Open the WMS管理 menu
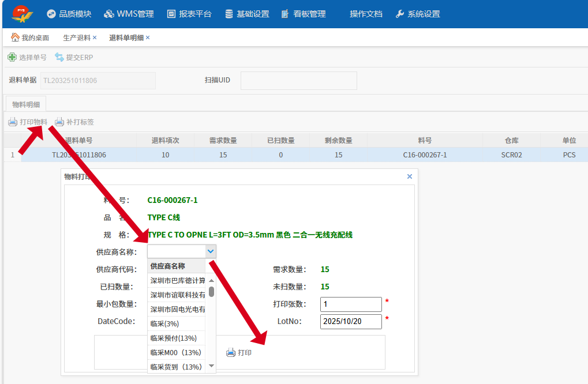The width and height of the screenshot is (588, 384). tap(129, 14)
